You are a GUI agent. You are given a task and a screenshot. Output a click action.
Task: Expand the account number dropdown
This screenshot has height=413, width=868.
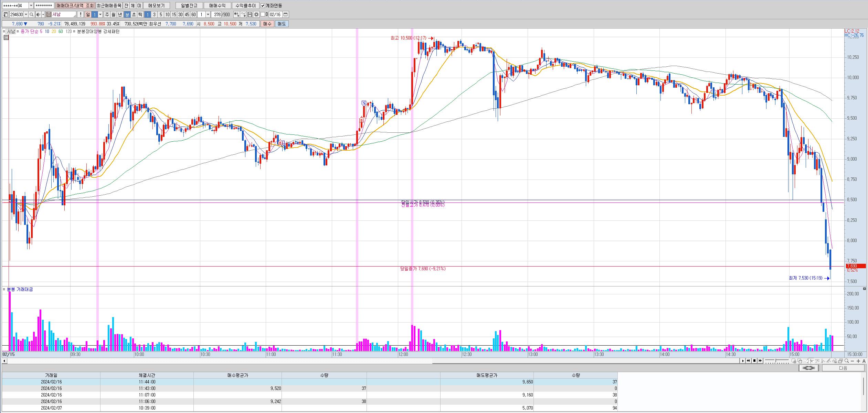coord(31,6)
